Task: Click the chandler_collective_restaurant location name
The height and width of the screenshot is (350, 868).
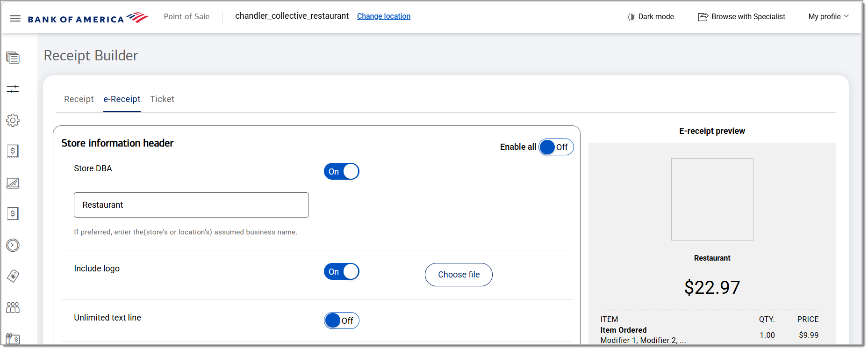Action: pos(292,16)
